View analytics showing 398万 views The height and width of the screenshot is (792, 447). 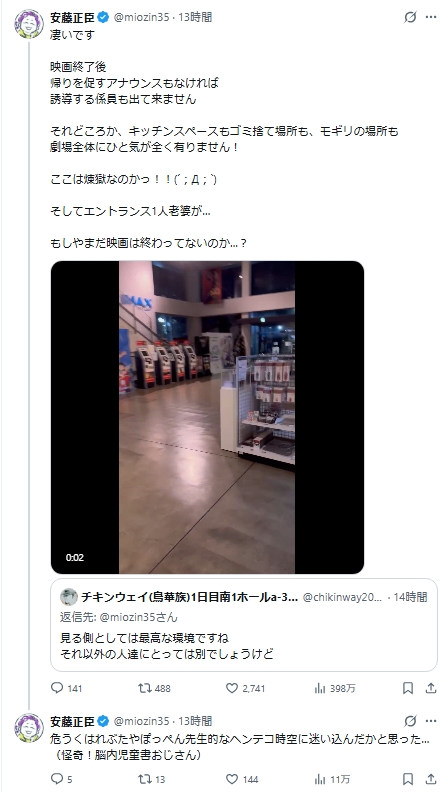click(335, 688)
